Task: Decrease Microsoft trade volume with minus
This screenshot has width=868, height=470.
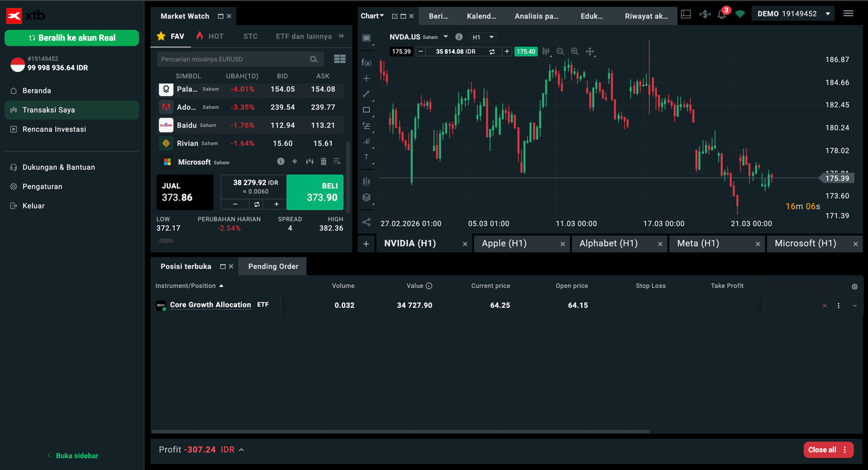Action: point(235,204)
